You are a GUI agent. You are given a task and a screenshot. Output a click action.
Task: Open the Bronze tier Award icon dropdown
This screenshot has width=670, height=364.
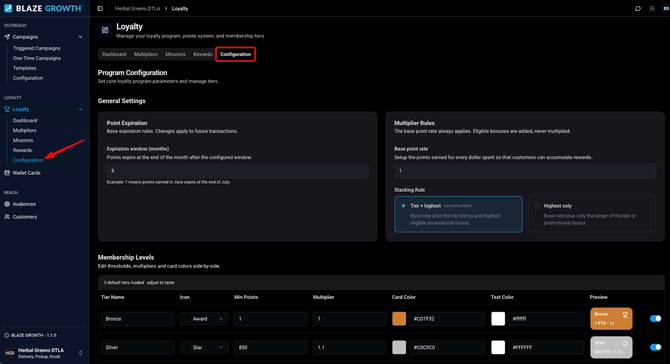[x=204, y=319]
